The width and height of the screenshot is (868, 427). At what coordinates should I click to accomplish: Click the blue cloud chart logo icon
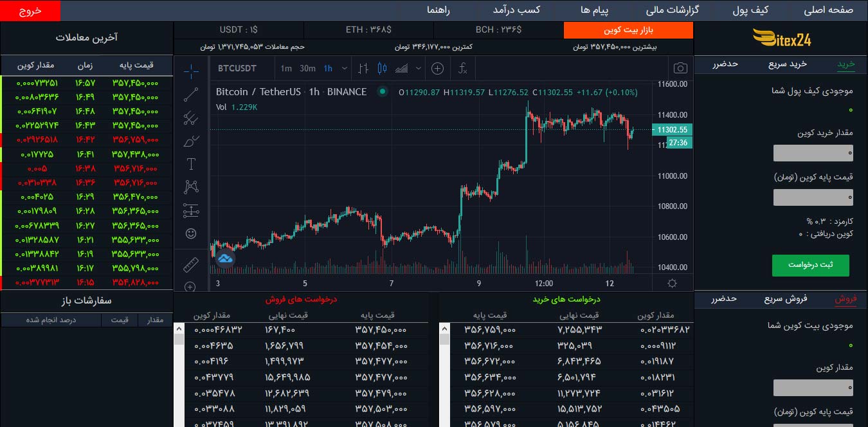click(224, 259)
